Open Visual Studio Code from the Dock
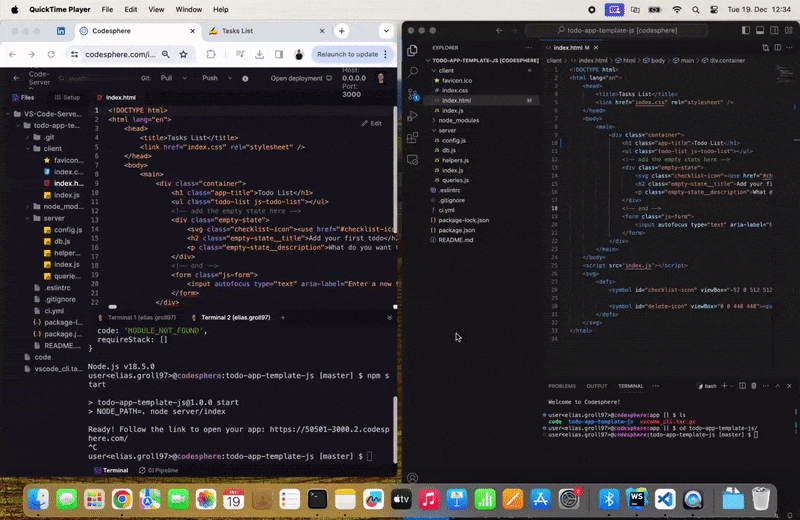 pyautogui.click(x=664, y=497)
